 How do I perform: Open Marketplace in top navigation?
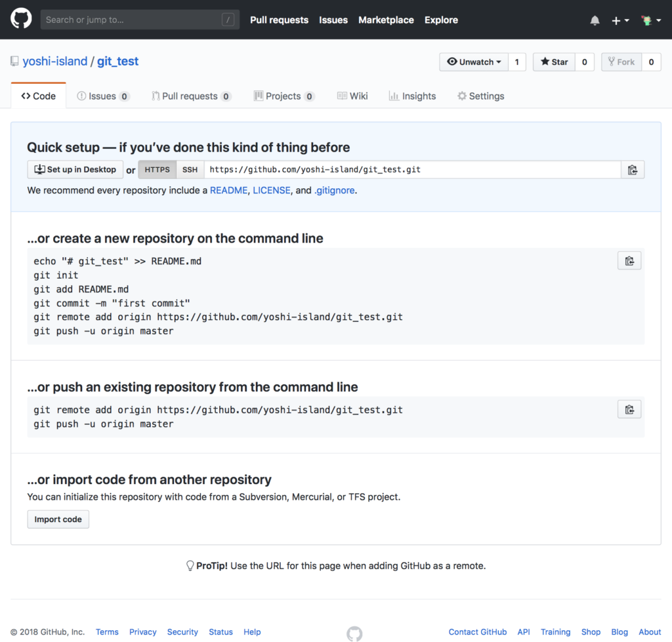[386, 20]
